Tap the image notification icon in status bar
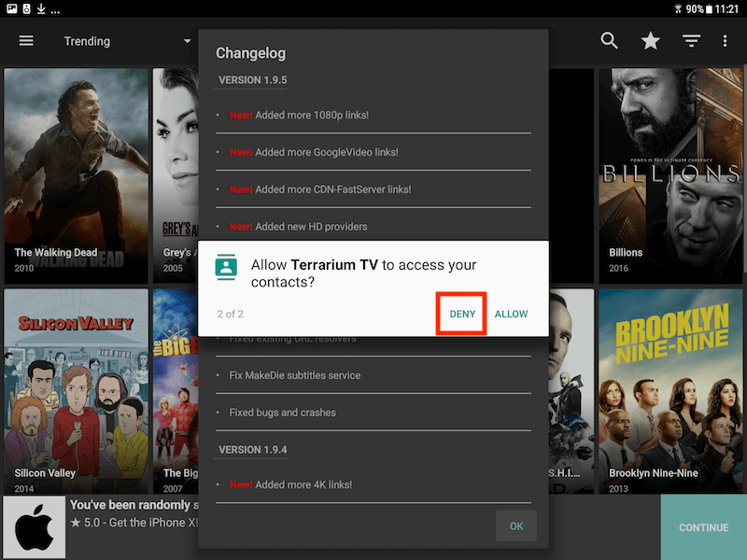 point(12,8)
